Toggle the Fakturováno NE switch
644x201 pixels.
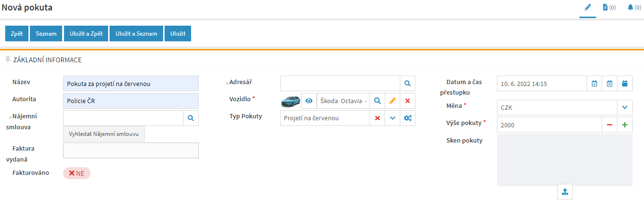77,173
